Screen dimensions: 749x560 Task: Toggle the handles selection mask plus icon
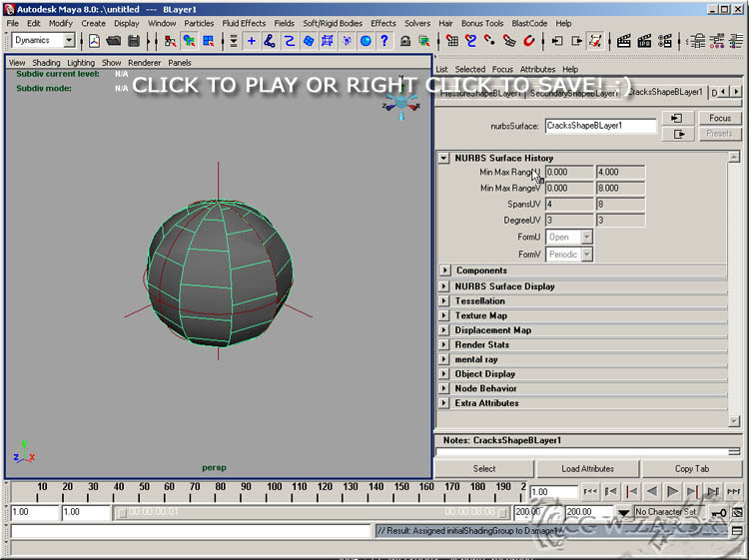[x=251, y=41]
